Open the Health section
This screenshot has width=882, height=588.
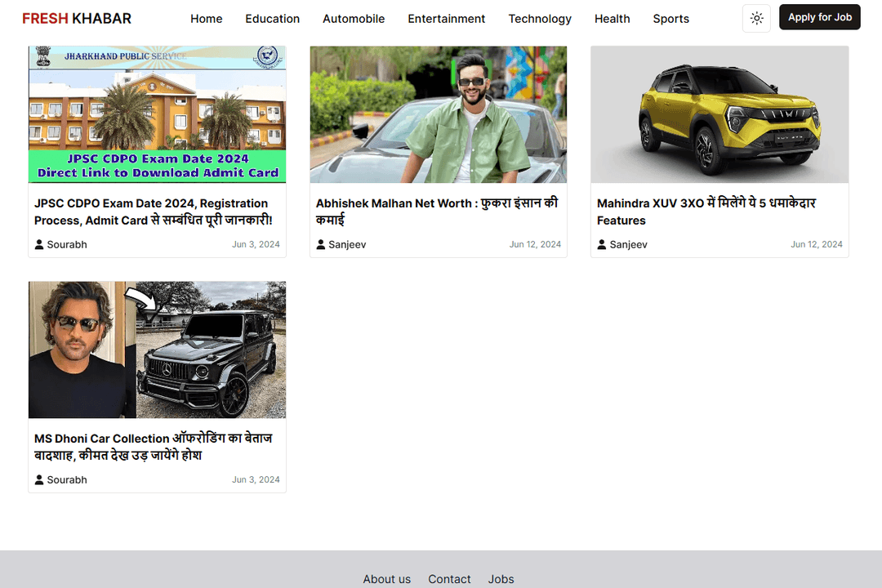pos(612,19)
